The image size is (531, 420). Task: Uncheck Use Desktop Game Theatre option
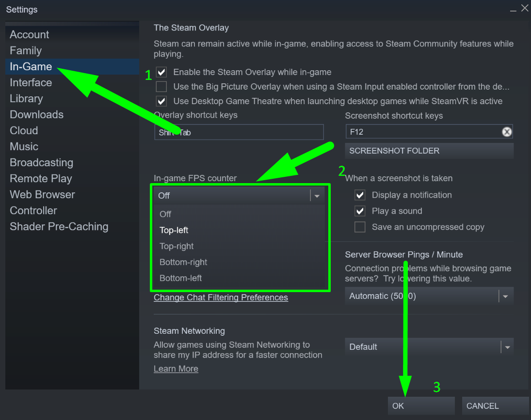[161, 101]
